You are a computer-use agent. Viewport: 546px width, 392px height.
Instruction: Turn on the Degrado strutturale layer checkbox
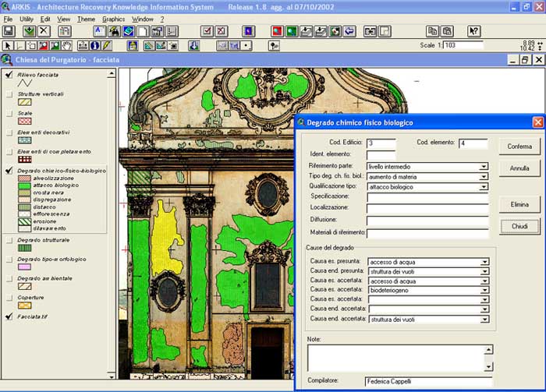(8, 241)
